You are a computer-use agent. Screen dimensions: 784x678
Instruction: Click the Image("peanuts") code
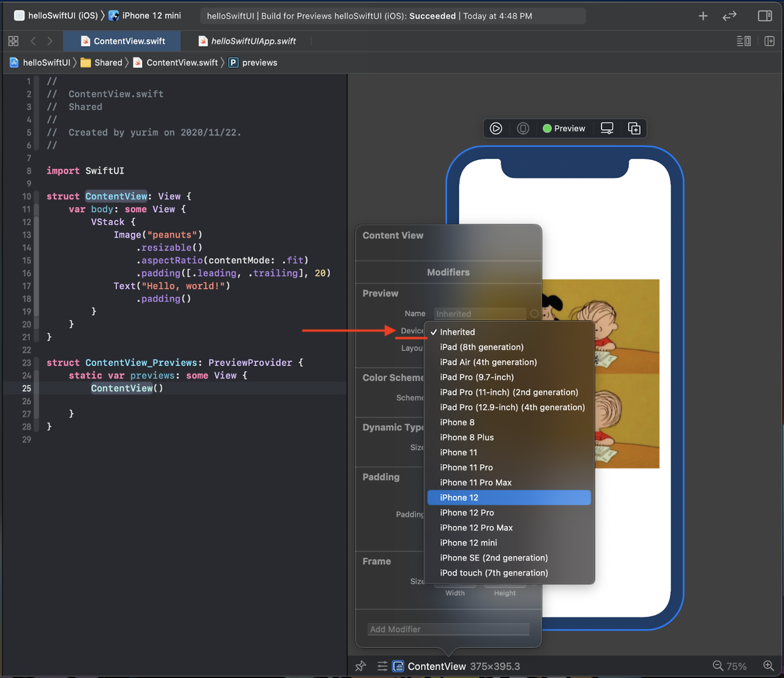point(157,235)
